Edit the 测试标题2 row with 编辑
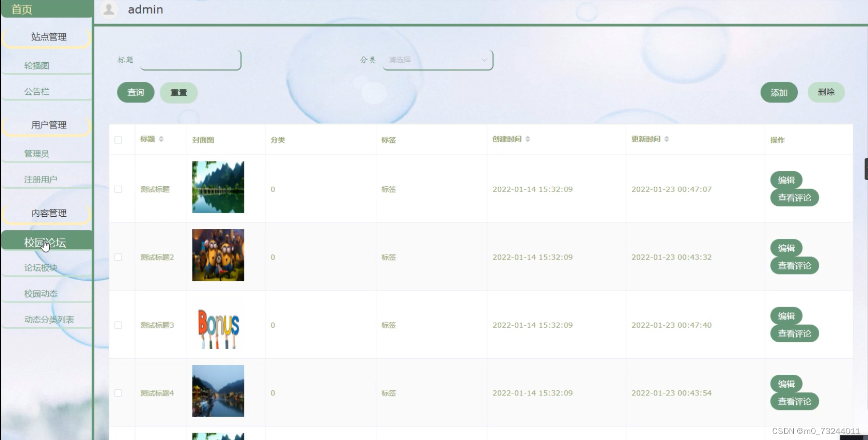The image size is (868, 440). pos(786,248)
